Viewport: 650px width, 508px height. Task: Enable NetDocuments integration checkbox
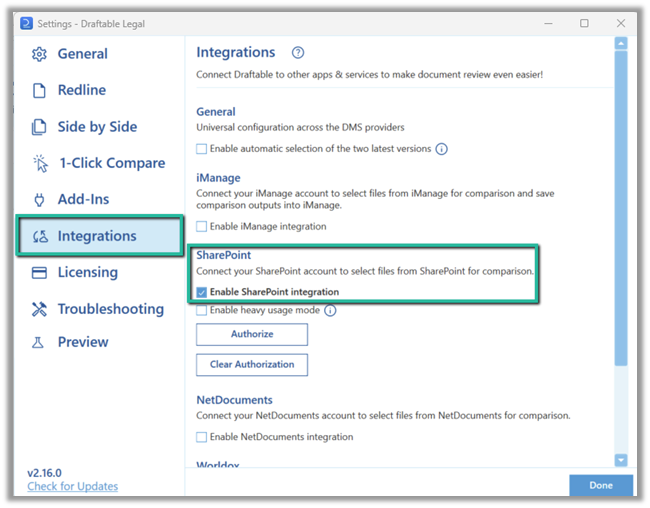201,437
